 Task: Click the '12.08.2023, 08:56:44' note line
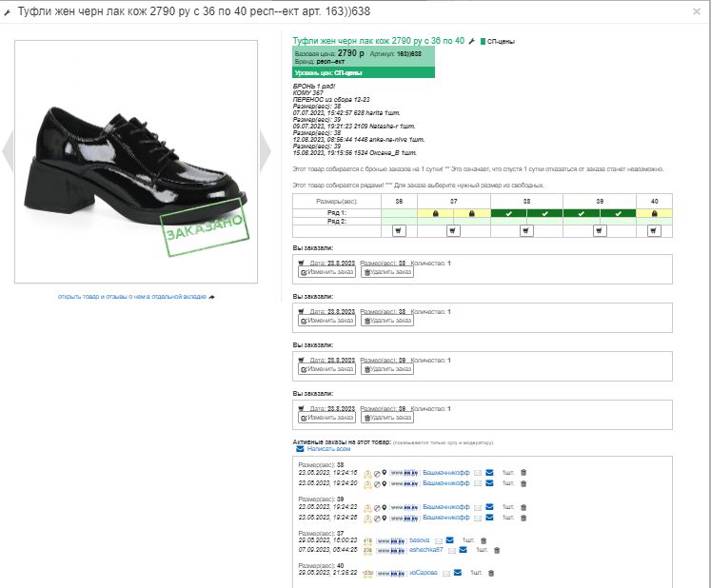[359, 140]
